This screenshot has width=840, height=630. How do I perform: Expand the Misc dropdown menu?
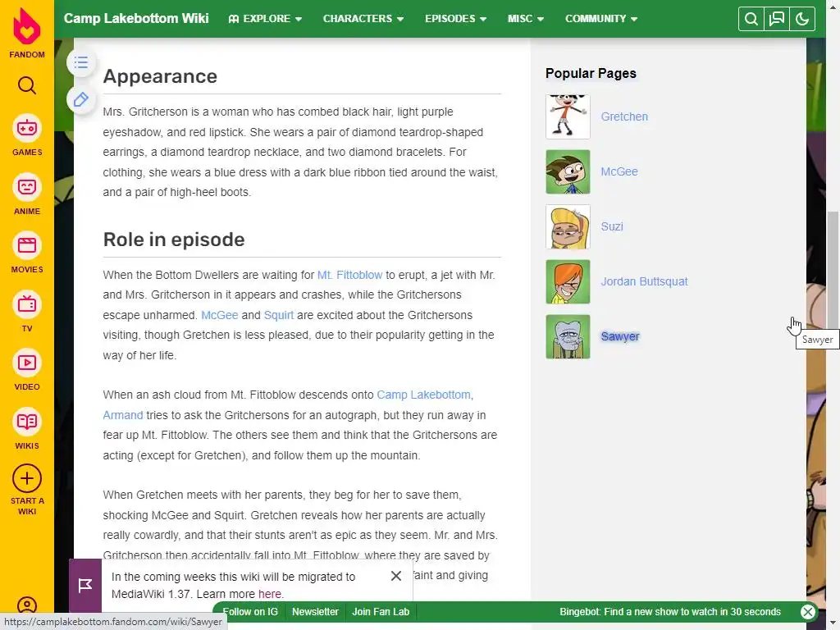click(526, 19)
